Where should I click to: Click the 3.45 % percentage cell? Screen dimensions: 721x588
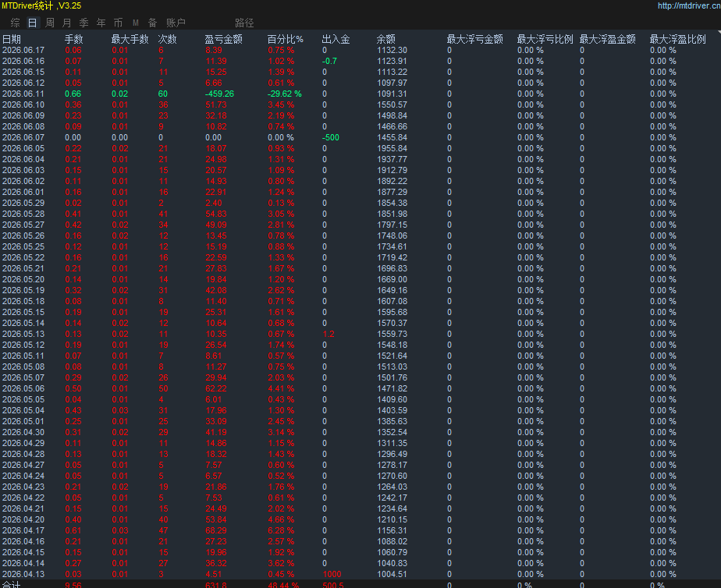coord(281,104)
